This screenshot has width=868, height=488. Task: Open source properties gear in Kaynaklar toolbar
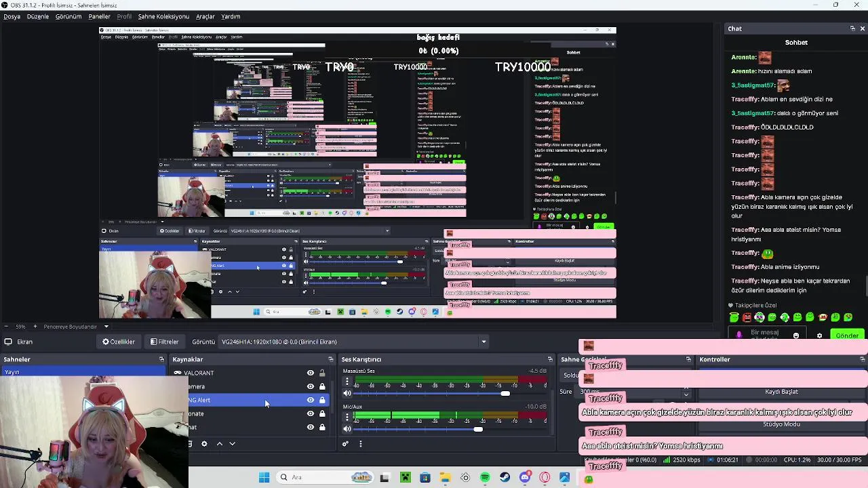[x=204, y=444]
